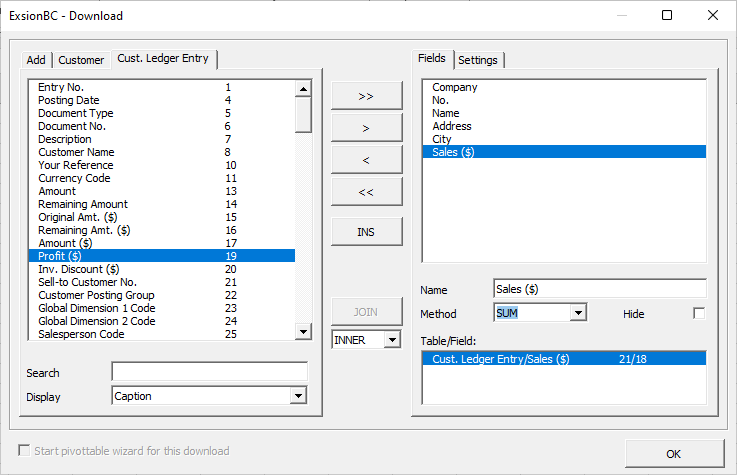Toggle the Hide checkbox
Screen dimensions: 737x475
pos(699,313)
